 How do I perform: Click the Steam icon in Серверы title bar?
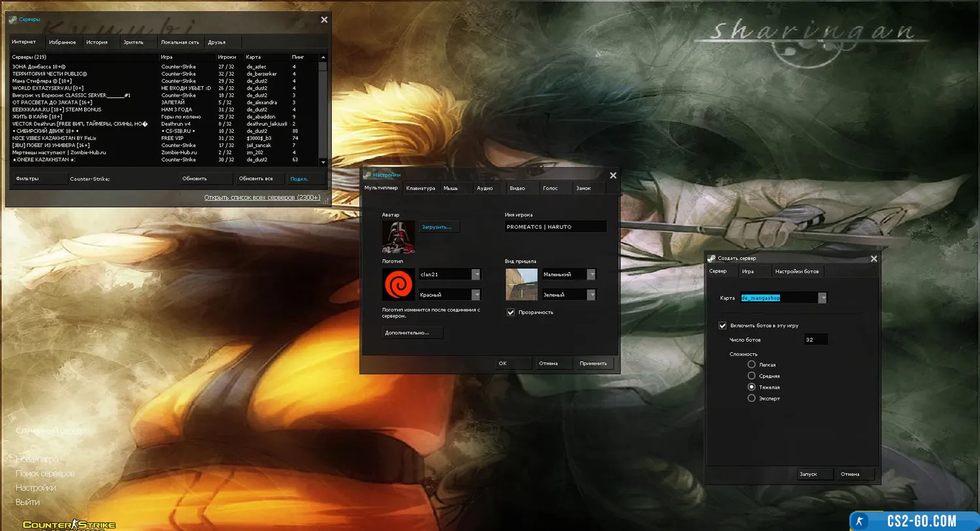click(13, 20)
